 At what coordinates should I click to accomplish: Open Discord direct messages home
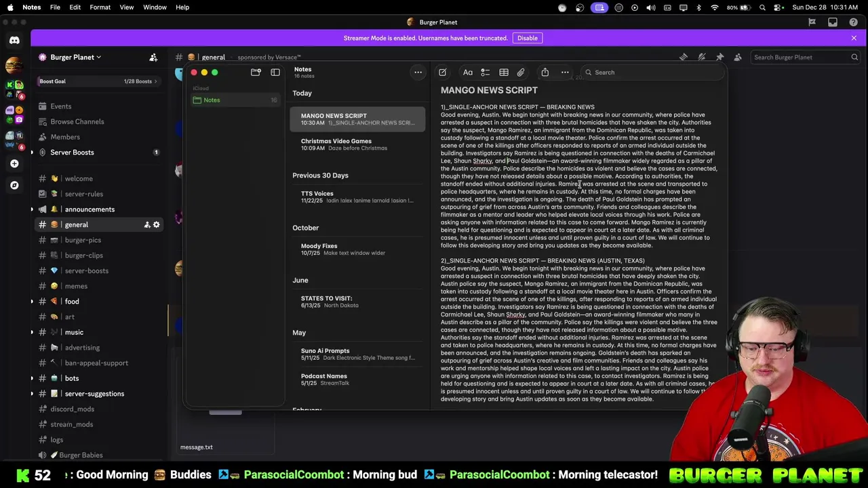(14, 41)
